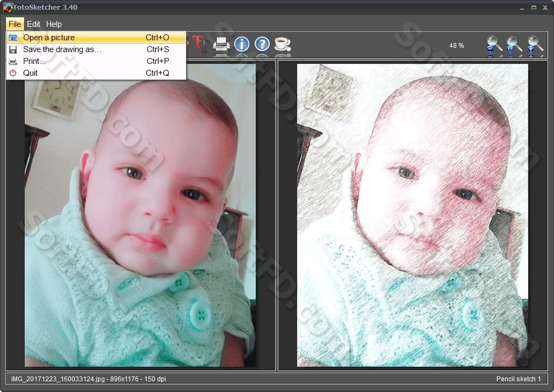Close the FotoSketcher window
The width and height of the screenshot is (554, 392).
545,8
